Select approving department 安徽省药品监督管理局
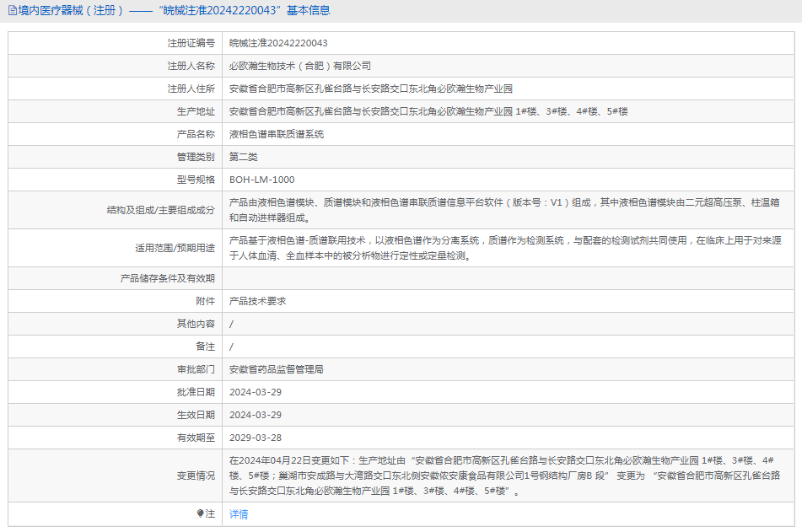 point(277,369)
